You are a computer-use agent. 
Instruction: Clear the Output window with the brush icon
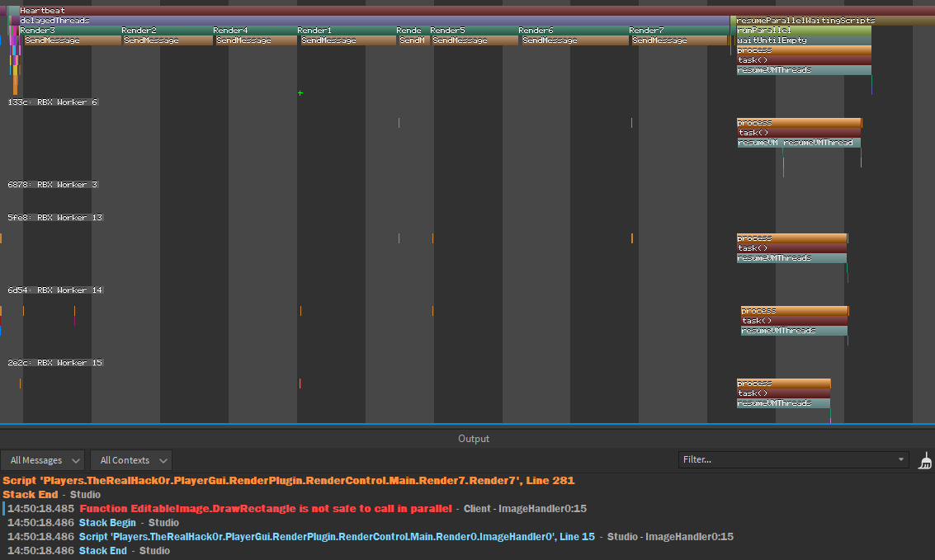tap(924, 460)
